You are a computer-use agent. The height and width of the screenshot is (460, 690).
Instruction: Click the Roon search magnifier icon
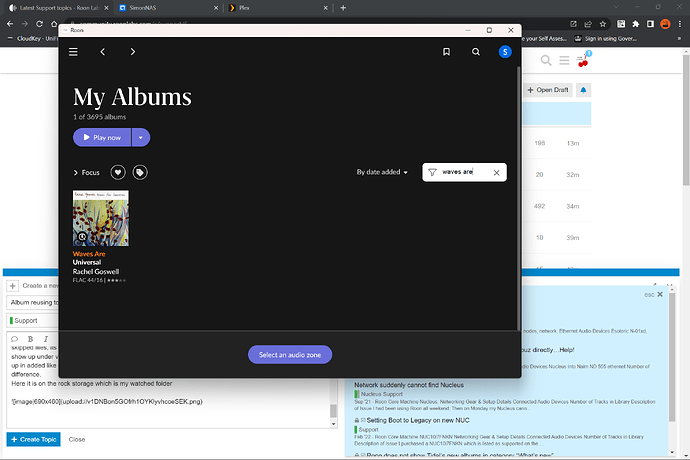[476, 51]
